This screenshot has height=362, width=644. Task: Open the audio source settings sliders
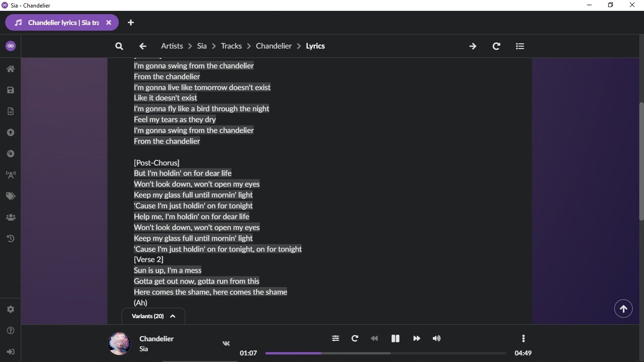[x=335, y=338]
